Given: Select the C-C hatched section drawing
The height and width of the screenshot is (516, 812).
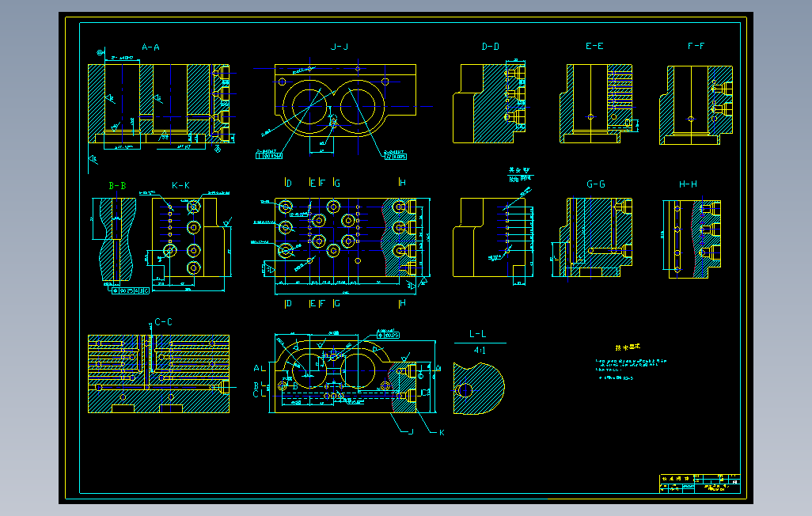Looking at the screenshot, I should tap(159, 374).
